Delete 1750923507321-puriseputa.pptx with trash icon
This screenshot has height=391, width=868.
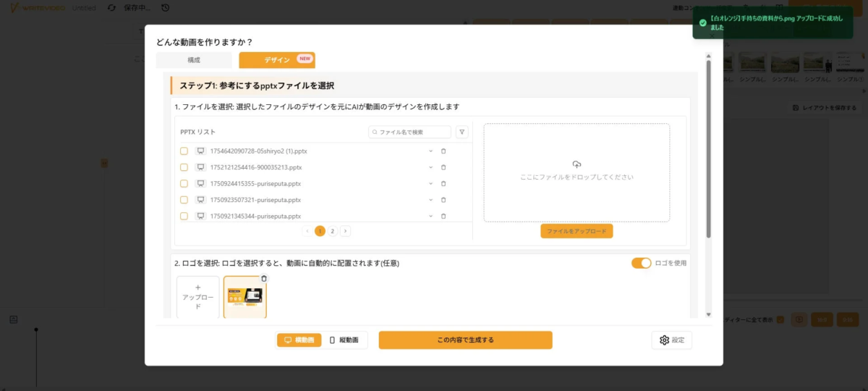pos(443,200)
